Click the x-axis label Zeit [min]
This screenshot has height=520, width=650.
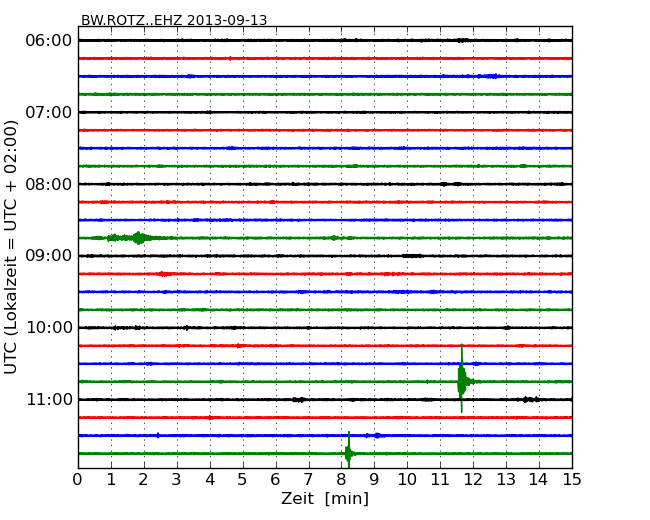coord(325,498)
